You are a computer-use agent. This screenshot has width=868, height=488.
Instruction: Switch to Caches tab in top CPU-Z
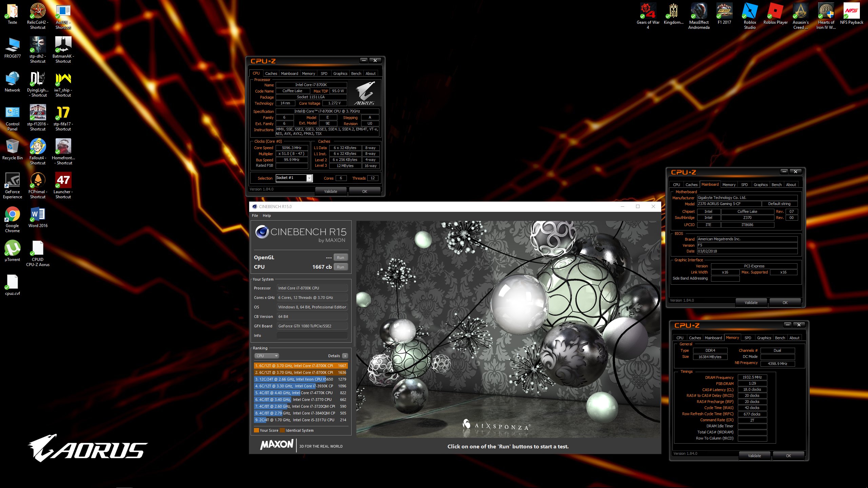coord(271,73)
